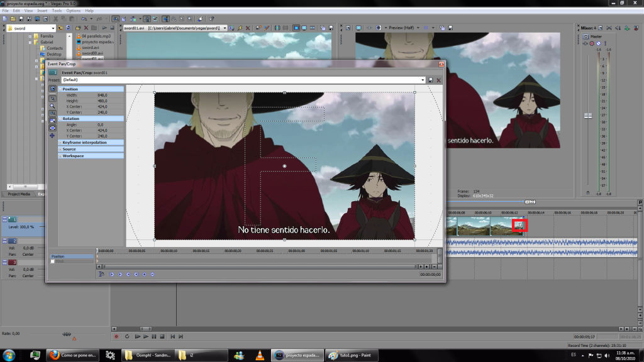Expand the Familia folder in Explorer tree

pos(30,36)
